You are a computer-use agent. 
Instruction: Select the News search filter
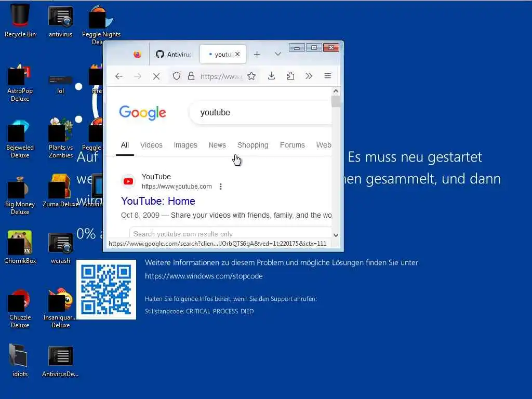[x=217, y=145]
